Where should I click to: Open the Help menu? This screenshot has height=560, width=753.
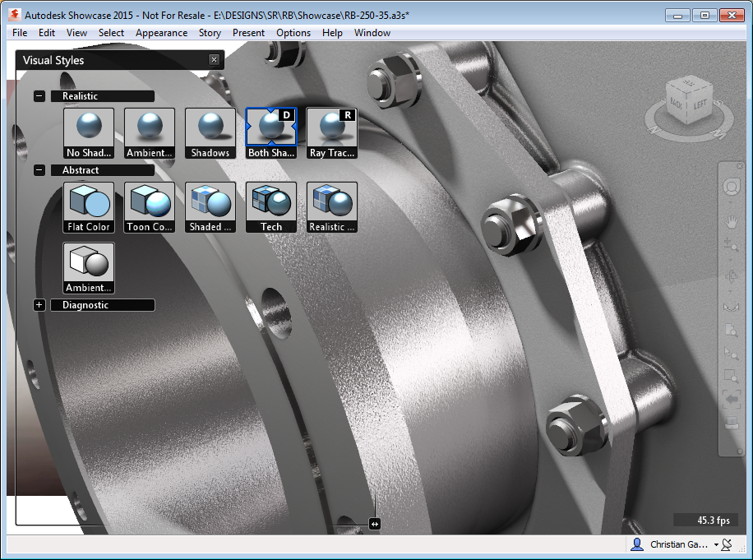point(332,33)
